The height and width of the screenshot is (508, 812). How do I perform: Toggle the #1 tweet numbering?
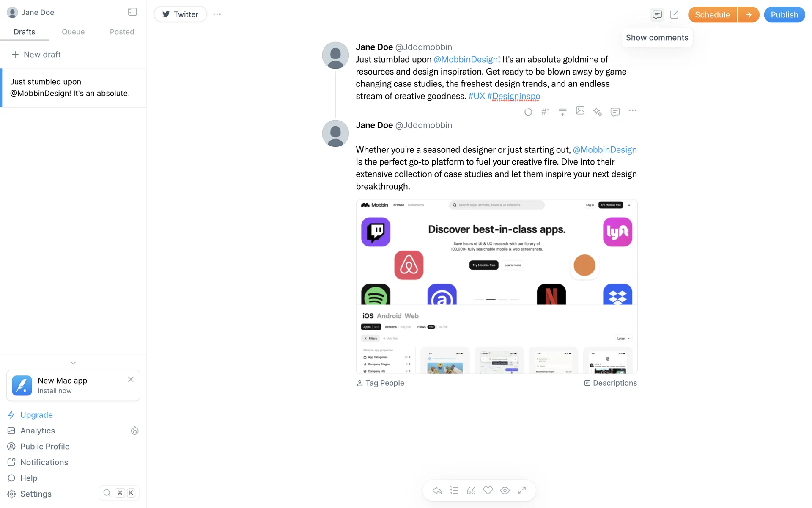pos(546,112)
